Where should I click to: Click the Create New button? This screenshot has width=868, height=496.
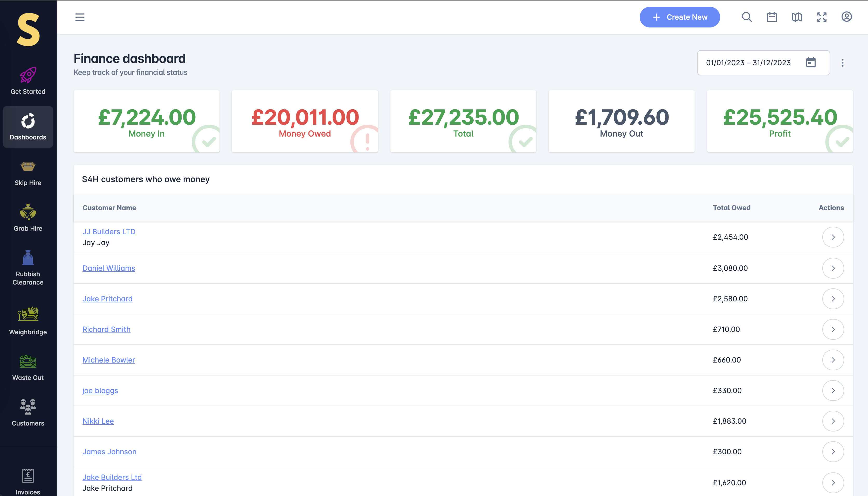pos(679,17)
